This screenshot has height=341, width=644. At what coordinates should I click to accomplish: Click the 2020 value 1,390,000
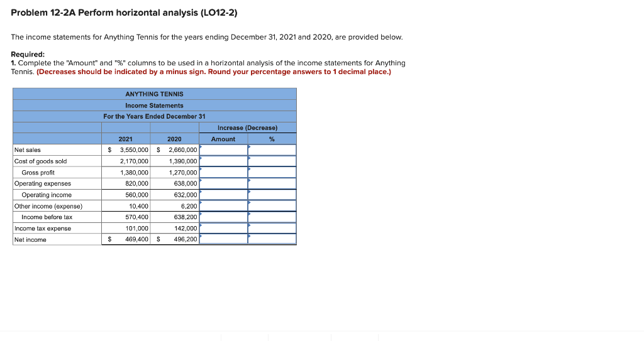[x=183, y=161]
